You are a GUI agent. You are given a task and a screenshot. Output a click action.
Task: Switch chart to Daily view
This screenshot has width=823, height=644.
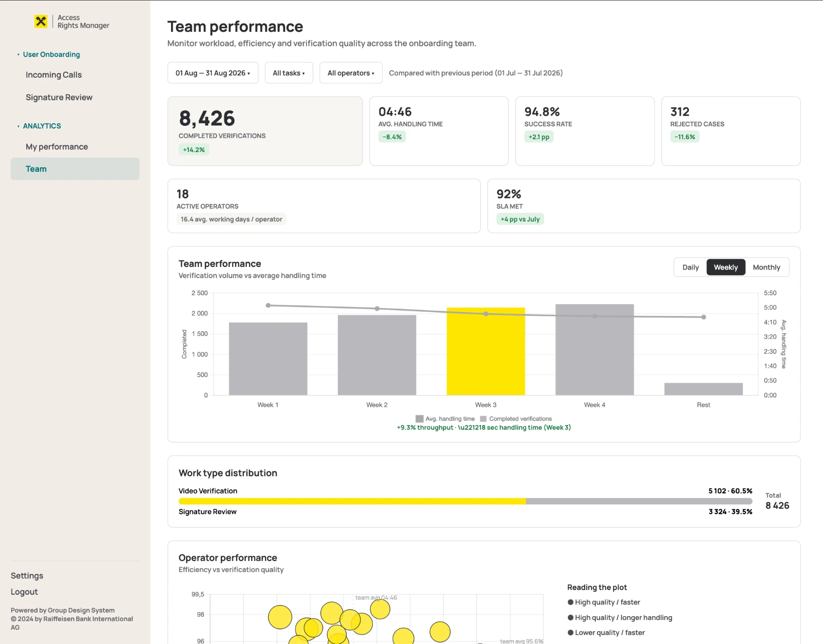690,267
